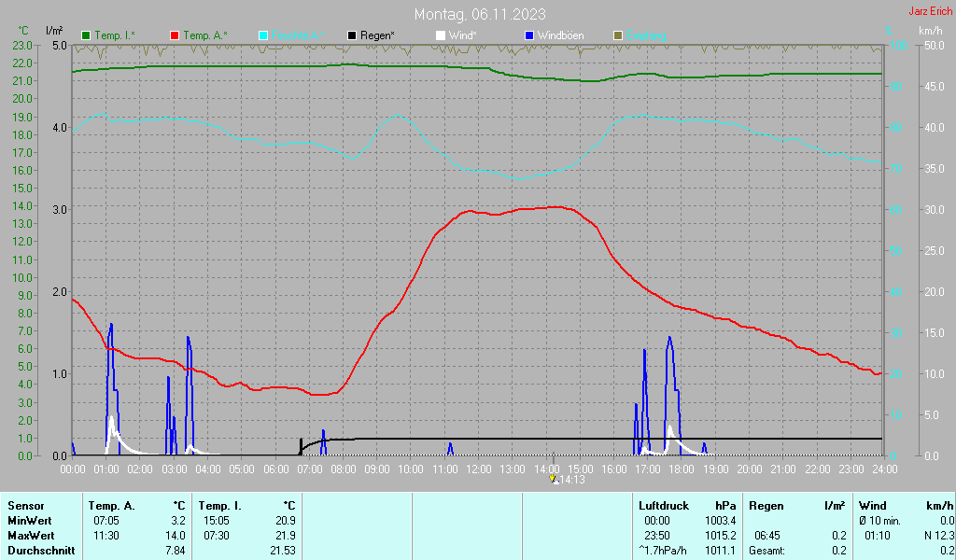Click the '24:00' label on the time axis

(885, 469)
